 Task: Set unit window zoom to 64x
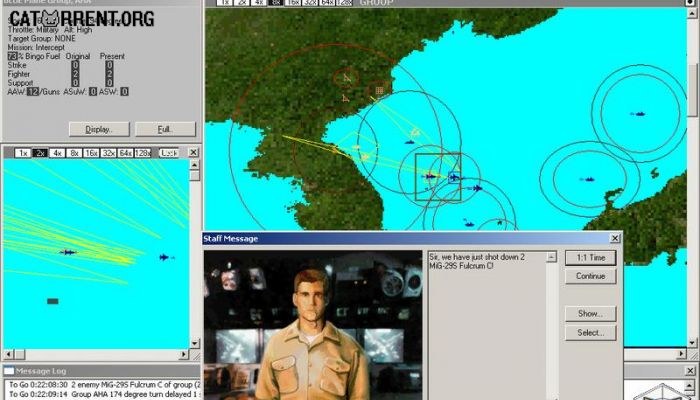(x=125, y=153)
